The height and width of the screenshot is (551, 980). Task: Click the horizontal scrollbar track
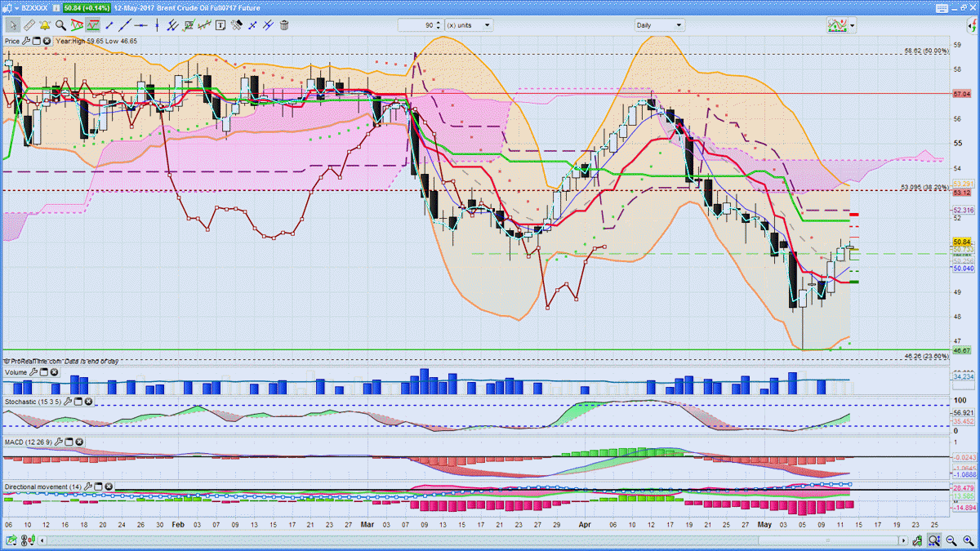[472, 540]
